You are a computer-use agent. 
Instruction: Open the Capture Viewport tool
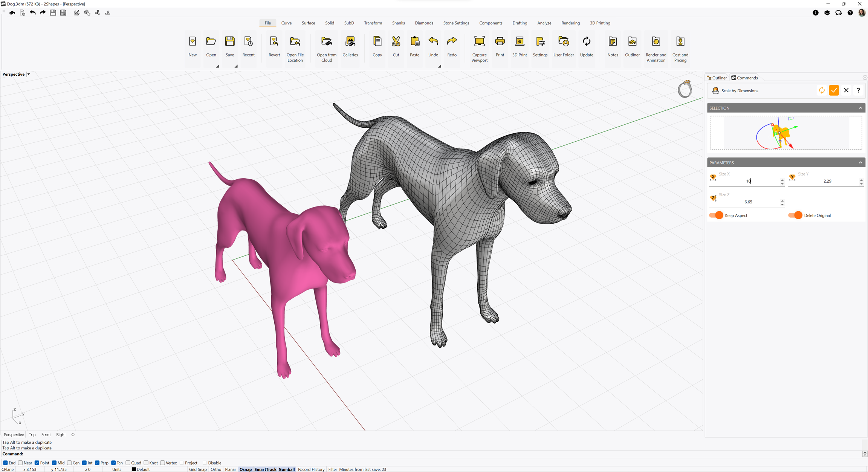(479, 42)
